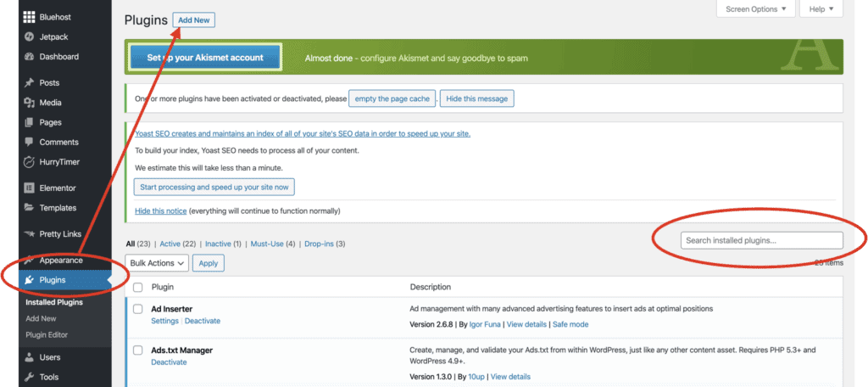Screen dimensions: 868x387
Task: Click the empty the page cache button
Action: click(x=392, y=98)
